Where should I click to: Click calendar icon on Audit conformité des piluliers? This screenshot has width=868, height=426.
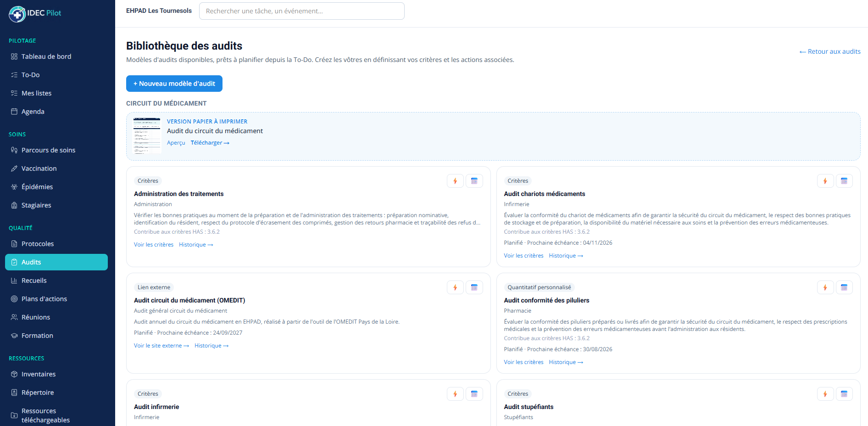click(844, 287)
